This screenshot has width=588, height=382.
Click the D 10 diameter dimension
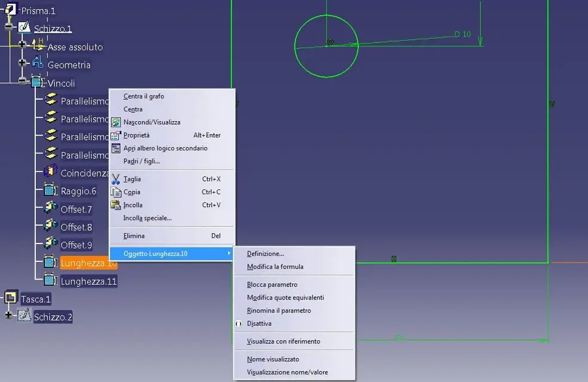(463, 34)
